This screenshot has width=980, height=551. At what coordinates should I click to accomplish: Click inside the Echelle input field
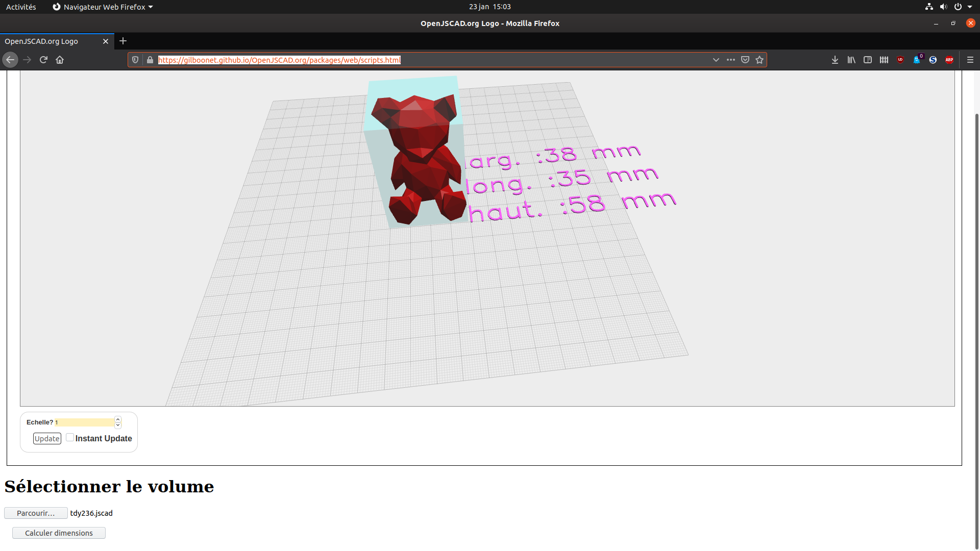click(x=84, y=422)
